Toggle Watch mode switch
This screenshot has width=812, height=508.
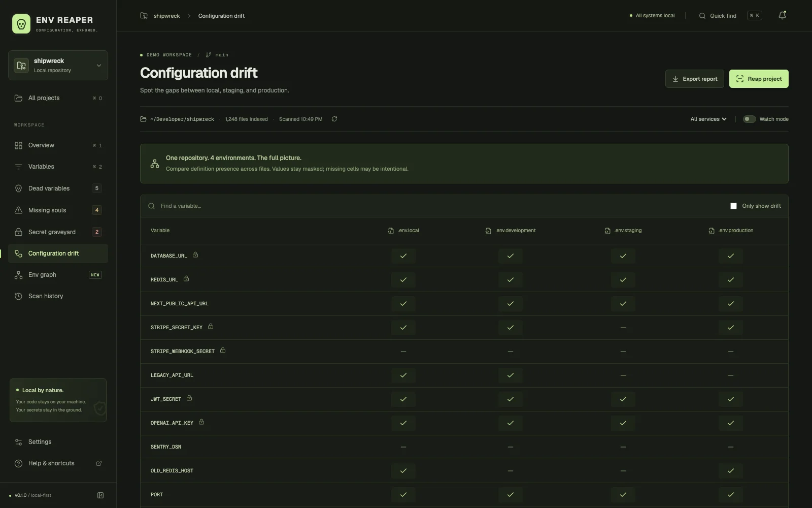pos(749,119)
